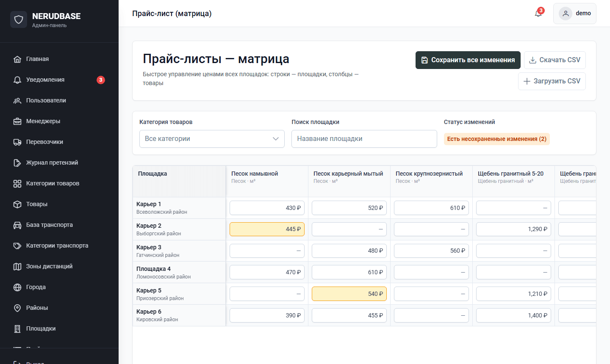Click the red badge 3 next to Уведомления
Viewport: 610px width, 364px height.
click(101, 80)
